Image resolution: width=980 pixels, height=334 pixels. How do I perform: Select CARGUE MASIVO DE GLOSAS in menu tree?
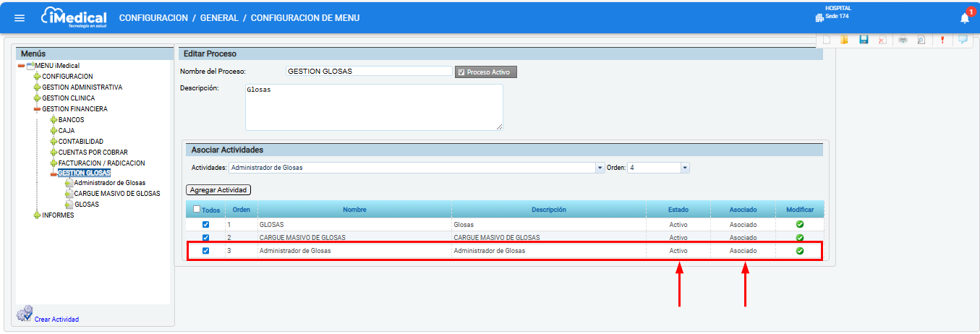[x=116, y=194]
